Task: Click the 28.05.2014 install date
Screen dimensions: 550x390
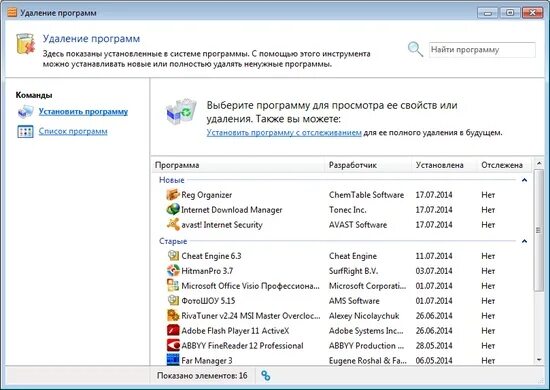Action: [434, 346]
